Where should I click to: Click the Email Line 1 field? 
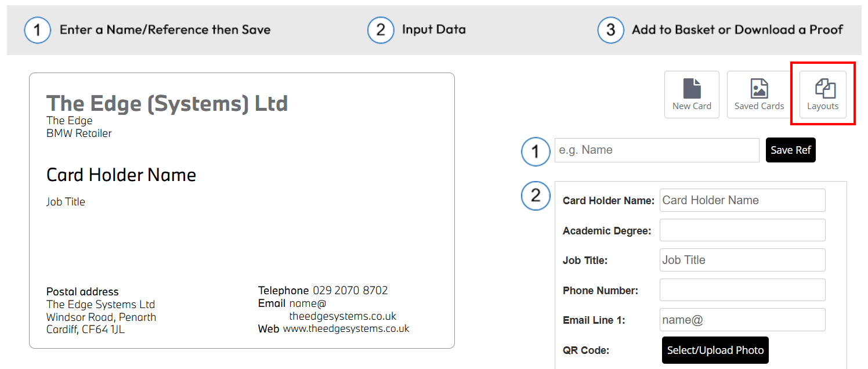coord(742,320)
